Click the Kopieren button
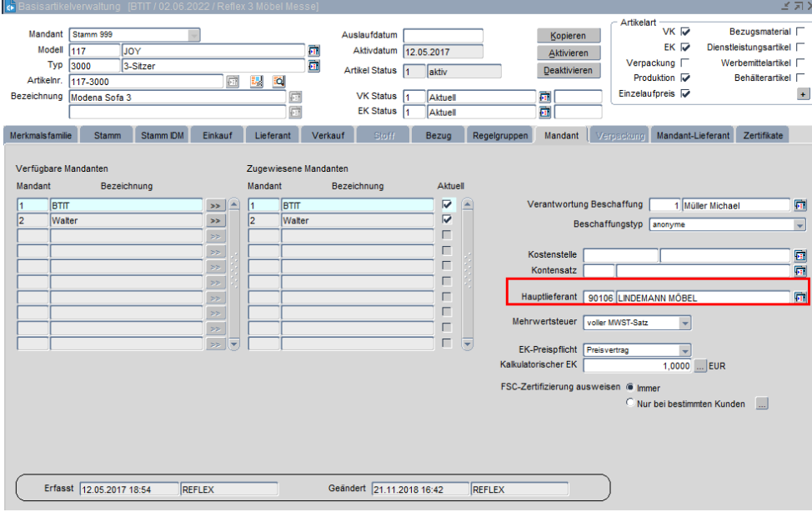The height and width of the screenshot is (512, 812). pyautogui.click(x=568, y=36)
